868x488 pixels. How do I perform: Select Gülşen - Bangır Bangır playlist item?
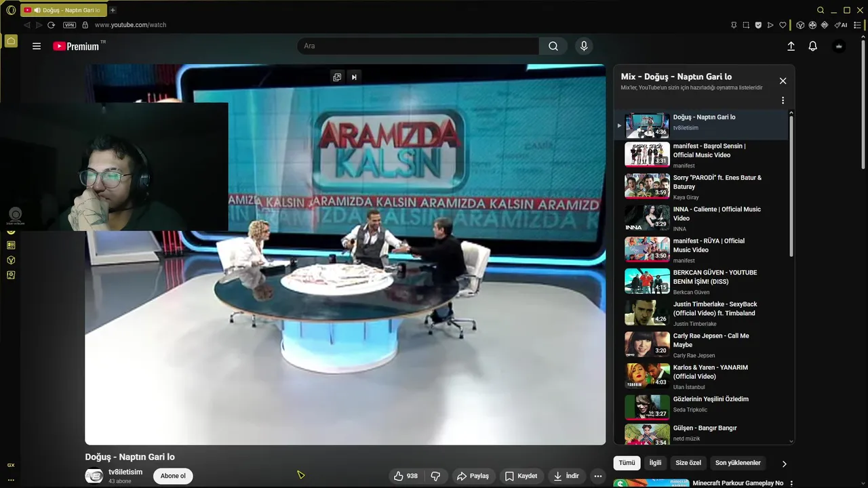701,434
